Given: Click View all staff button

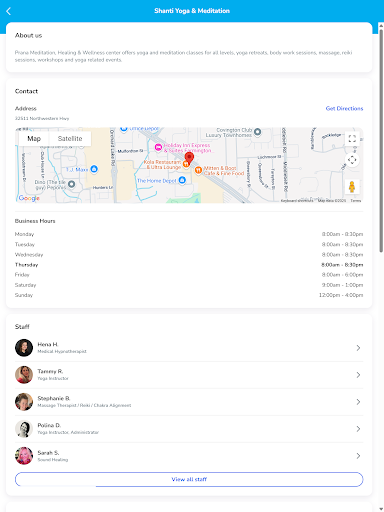Looking at the screenshot, I should point(189,479).
